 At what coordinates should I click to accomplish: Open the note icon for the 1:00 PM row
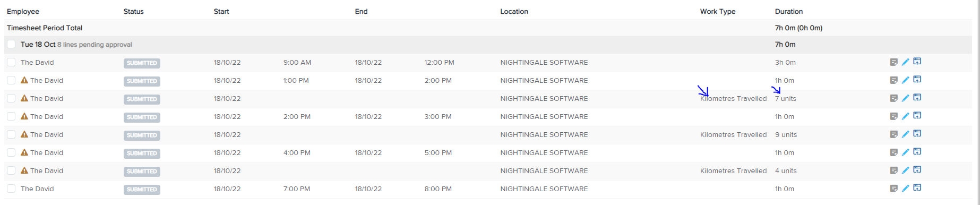pos(893,81)
